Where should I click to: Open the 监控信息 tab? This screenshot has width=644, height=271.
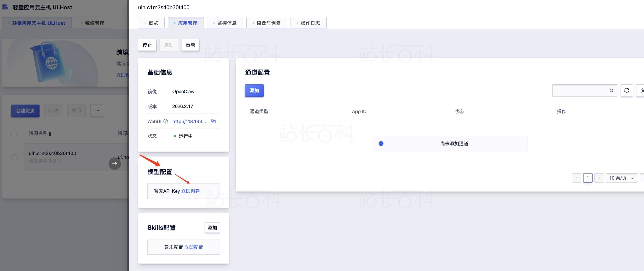[225, 23]
